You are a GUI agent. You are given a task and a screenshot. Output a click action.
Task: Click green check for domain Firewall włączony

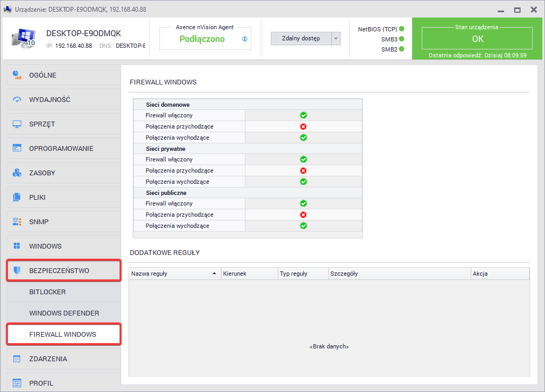pos(303,115)
